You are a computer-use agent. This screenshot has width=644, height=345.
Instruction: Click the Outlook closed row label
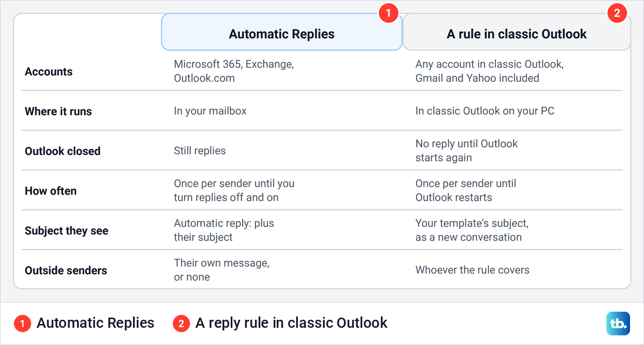pyautogui.click(x=63, y=151)
